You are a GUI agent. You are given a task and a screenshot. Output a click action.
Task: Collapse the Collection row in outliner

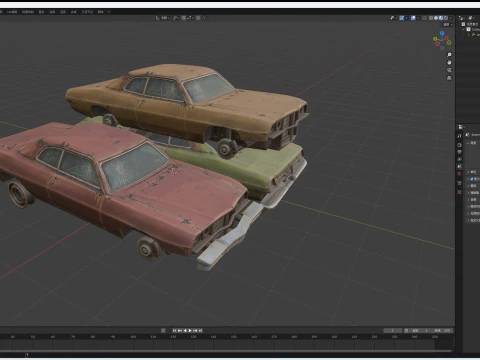[x=463, y=29]
